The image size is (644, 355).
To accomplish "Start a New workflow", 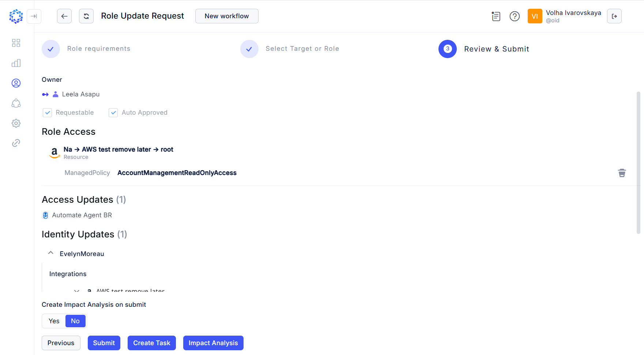I will [227, 16].
